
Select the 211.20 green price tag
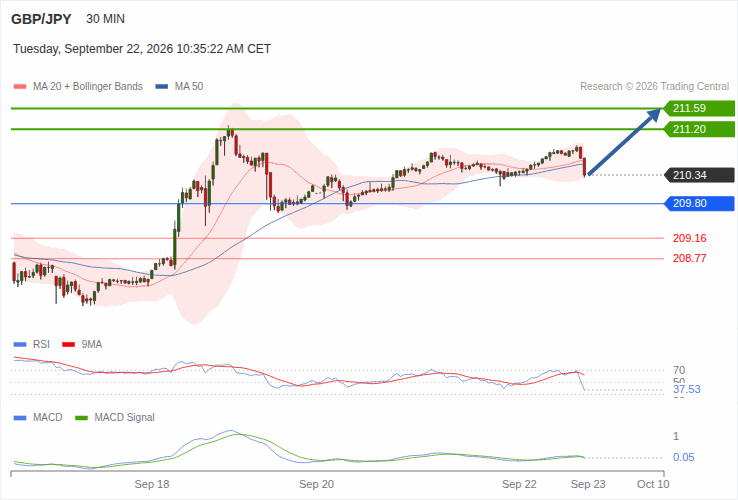point(699,129)
